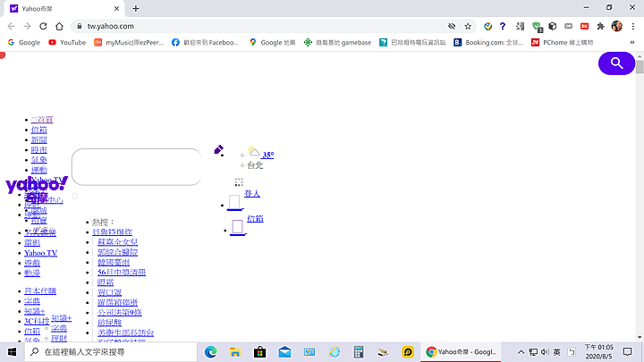The width and height of the screenshot is (644, 362).
Task: Click the cube extension icon
Action: [553, 26]
